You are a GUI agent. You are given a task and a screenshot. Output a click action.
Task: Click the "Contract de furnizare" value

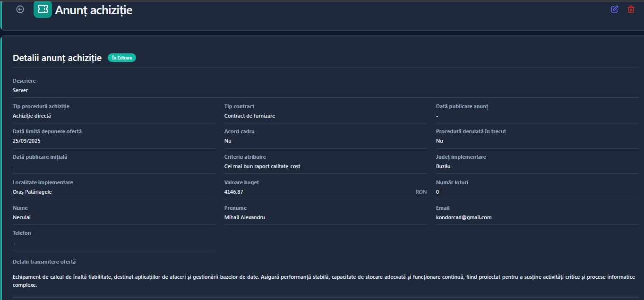249,116
